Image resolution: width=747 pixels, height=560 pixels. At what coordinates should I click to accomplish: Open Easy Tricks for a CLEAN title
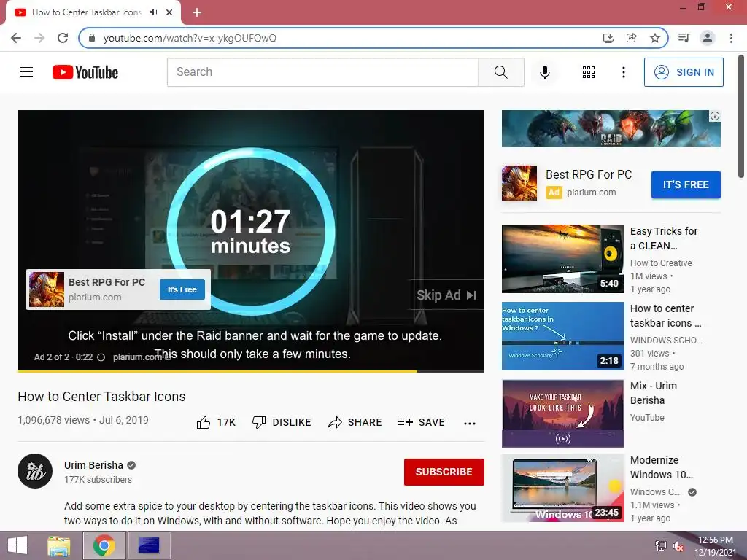point(664,238)
